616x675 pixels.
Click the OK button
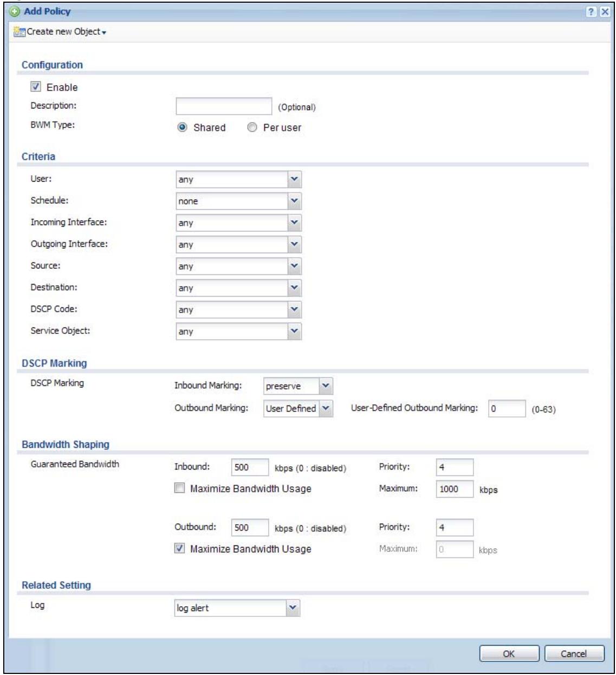509,654
